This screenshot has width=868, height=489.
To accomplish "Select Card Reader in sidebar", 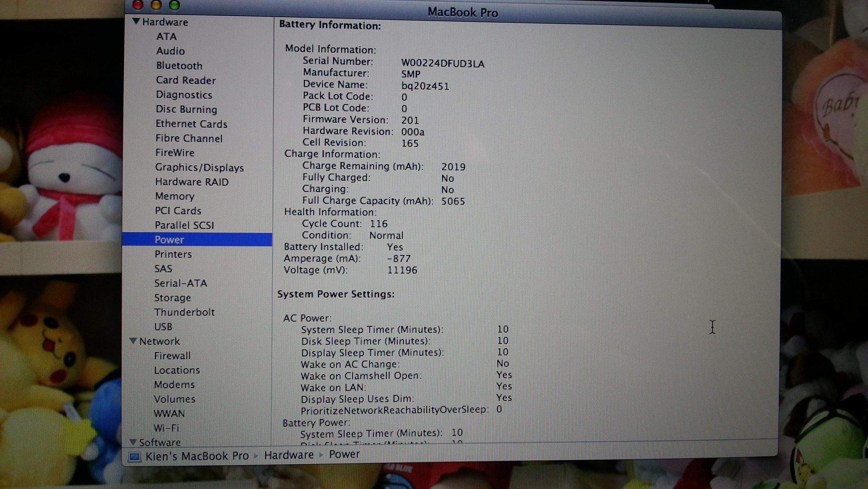I will tap(185, 80).
